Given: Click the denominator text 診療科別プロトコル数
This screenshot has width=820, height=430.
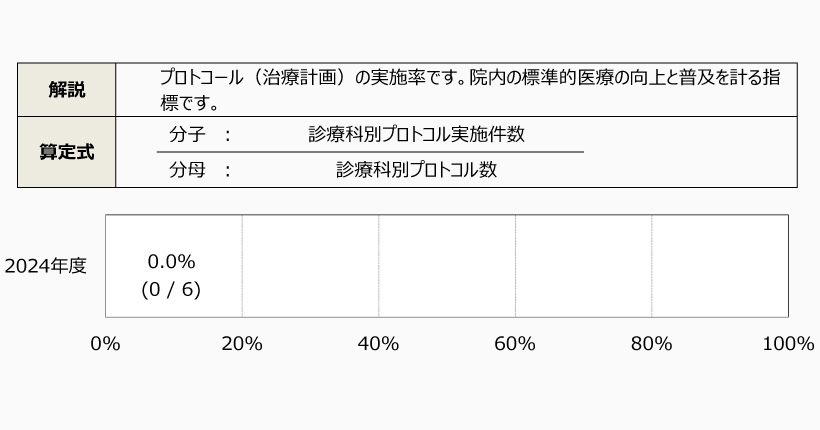Looking at the screenshot, I should click(x=416, y=170).
